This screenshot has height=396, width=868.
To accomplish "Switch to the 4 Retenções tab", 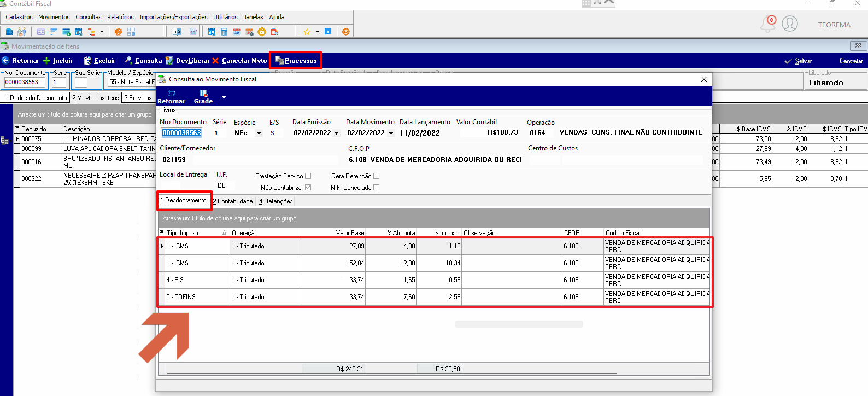I will [276, 201].
